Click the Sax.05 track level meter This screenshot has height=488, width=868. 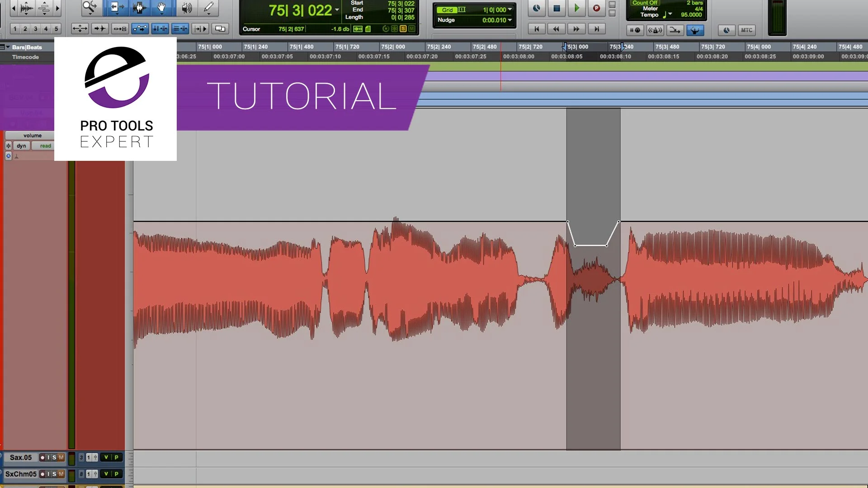[x=71, y=459]
